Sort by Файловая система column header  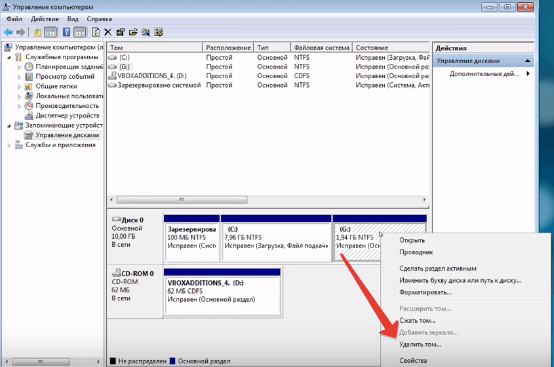click(321, 47)
